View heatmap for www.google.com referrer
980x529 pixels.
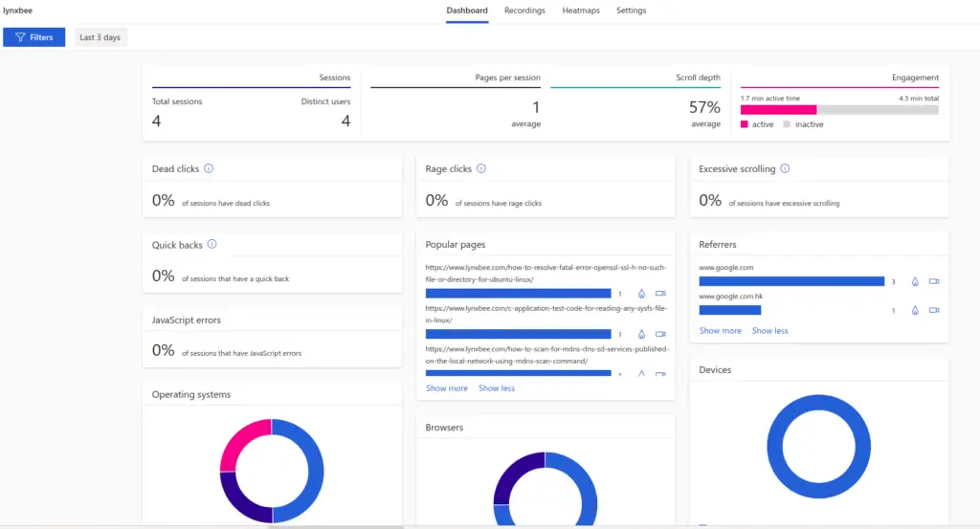pos(915,281)
